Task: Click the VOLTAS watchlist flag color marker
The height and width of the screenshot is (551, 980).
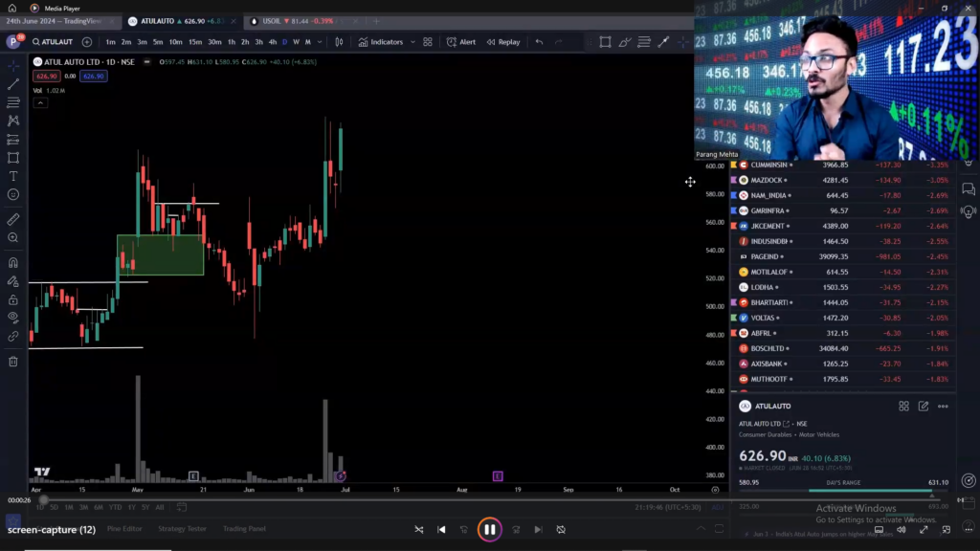Action: [734, 318]
